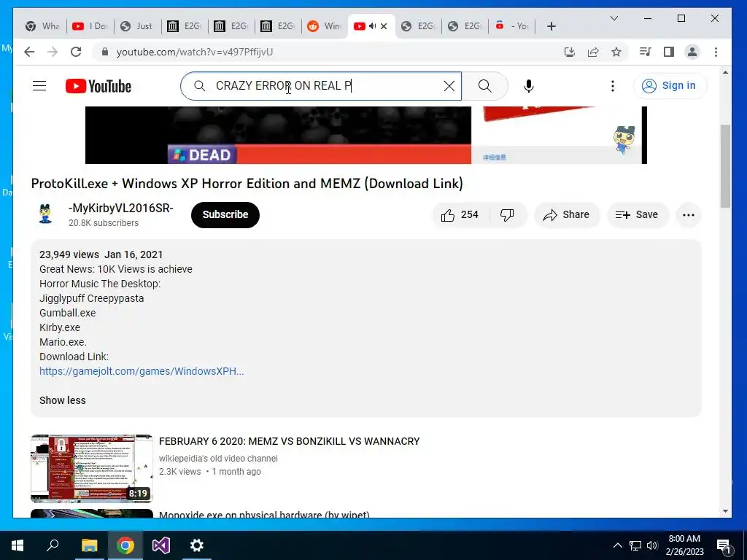The image size is (747, 560).
Task: Dislike the video with thumbs down
Action: point(508,215)
